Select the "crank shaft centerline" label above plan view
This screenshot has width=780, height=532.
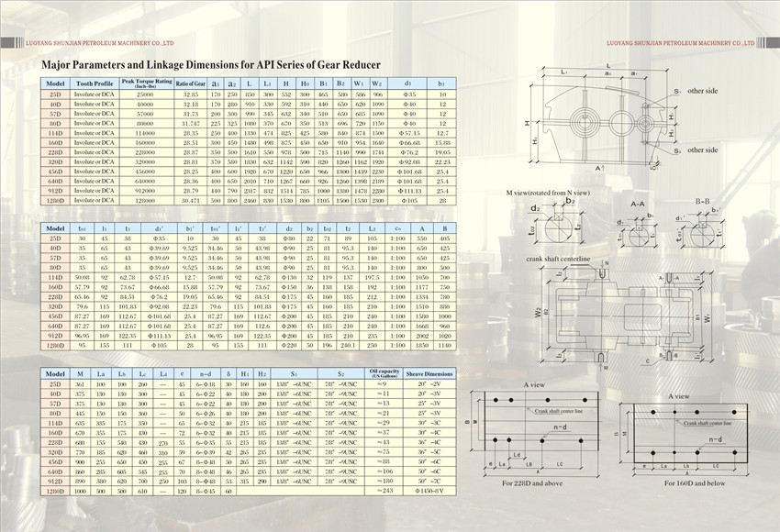558,259
